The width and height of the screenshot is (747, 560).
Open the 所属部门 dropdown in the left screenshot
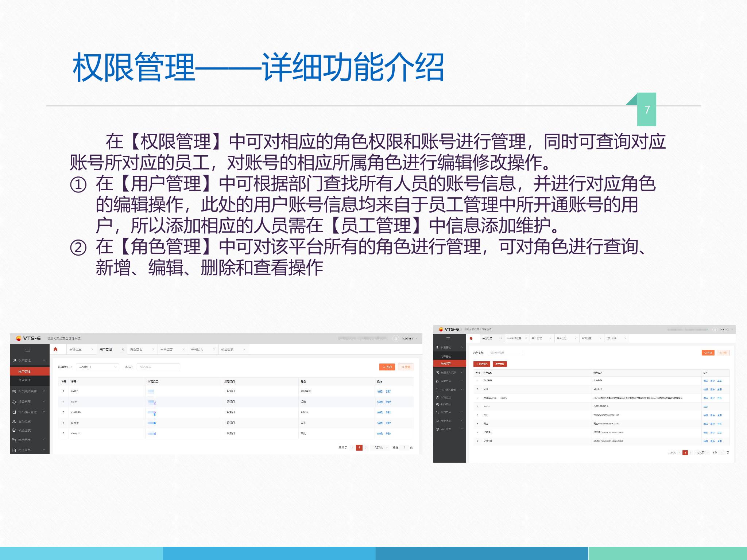(97, 367)
